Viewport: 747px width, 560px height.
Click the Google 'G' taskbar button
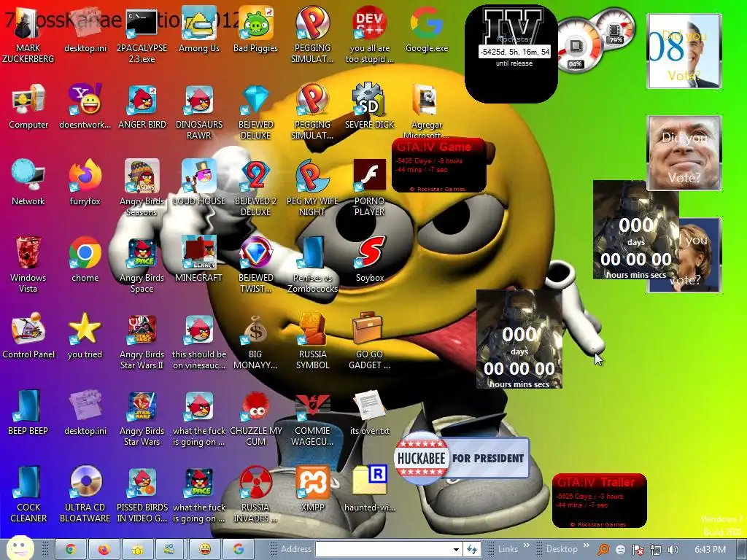[239, 550]
